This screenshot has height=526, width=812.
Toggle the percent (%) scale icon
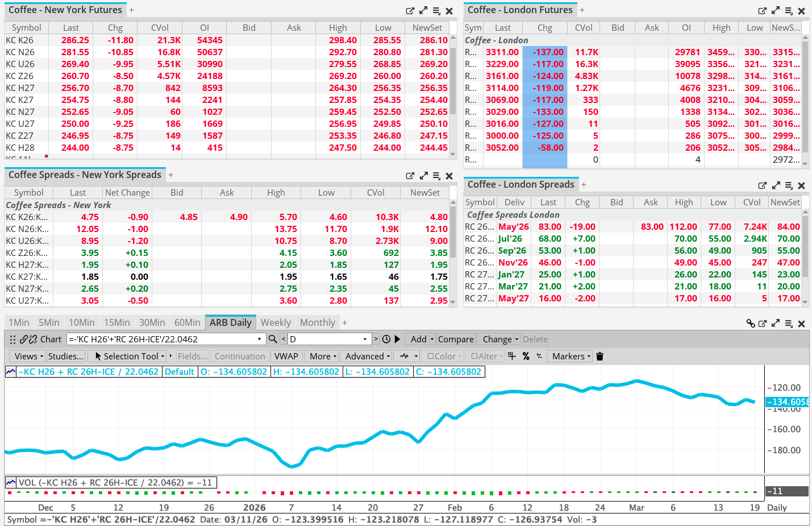[x=526, y=356]
